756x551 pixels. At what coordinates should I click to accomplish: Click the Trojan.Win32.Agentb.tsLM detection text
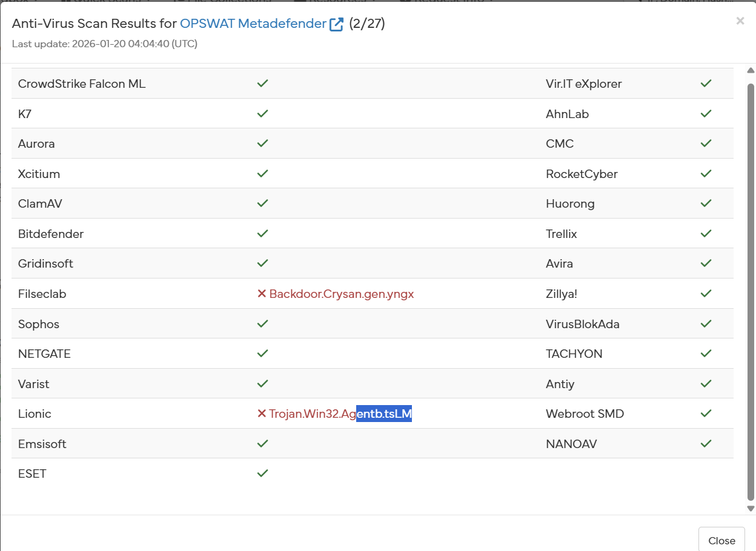click(x=340, y=414)
